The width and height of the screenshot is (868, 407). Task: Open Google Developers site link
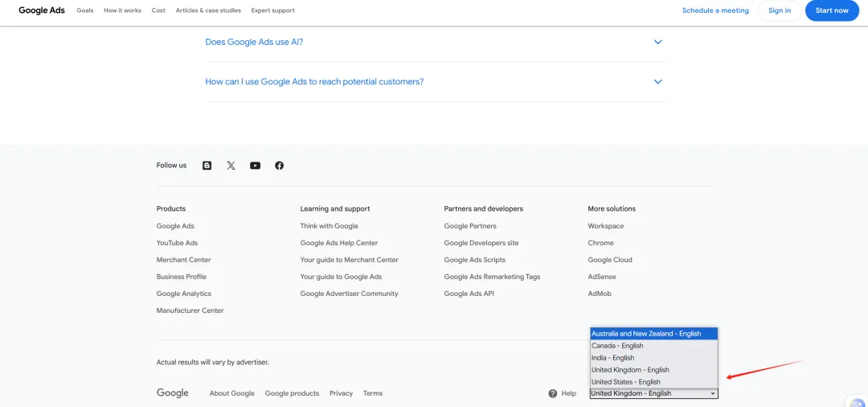coord(481,243)
